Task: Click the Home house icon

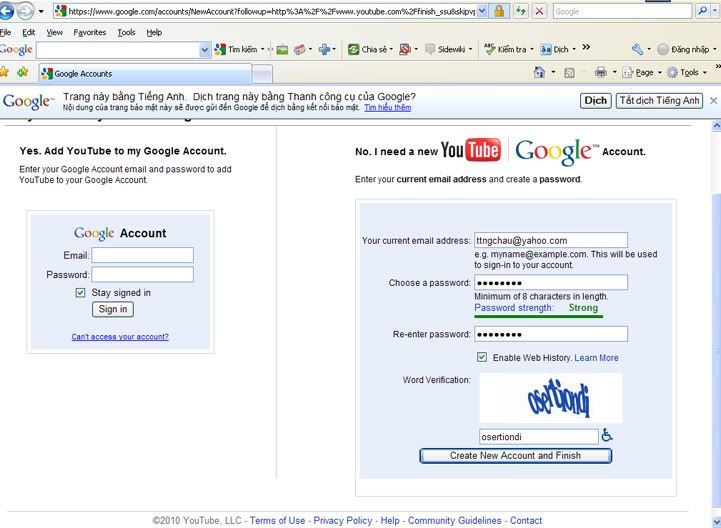Action: coord(539,72)
